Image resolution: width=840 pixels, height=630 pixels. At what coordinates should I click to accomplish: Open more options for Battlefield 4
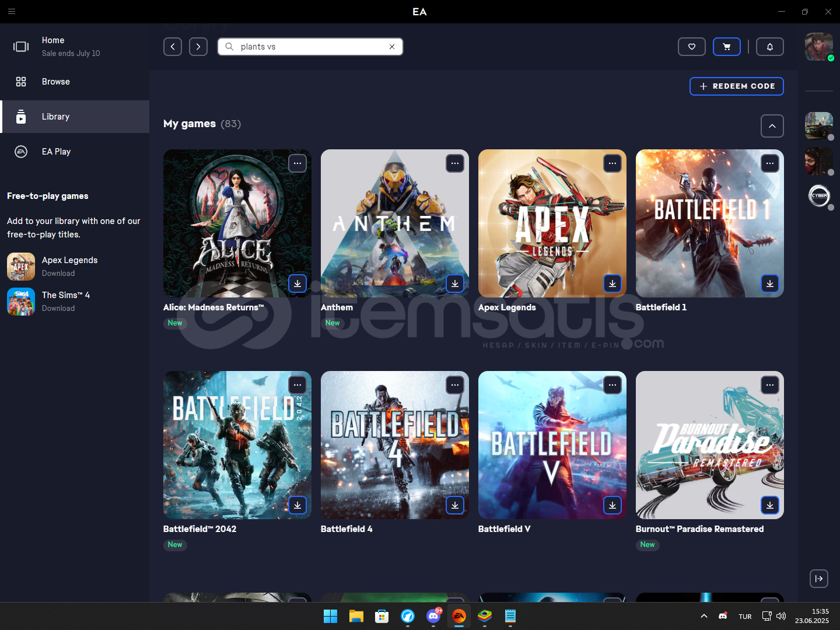(455, 385)
